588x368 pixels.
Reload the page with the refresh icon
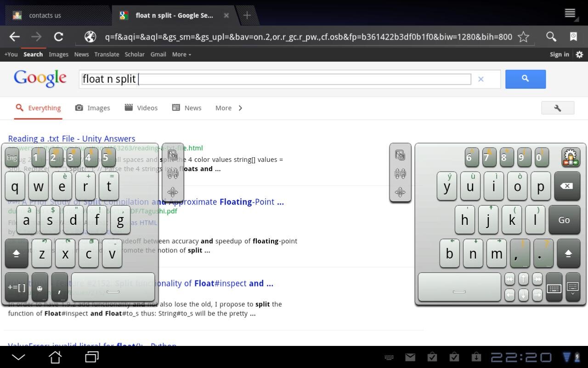pos(58,37)
